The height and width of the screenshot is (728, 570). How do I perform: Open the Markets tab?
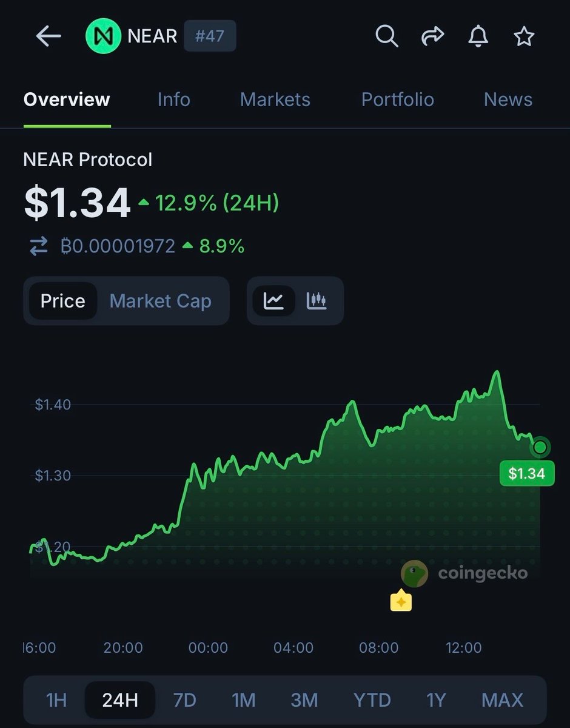click(275, 99)
